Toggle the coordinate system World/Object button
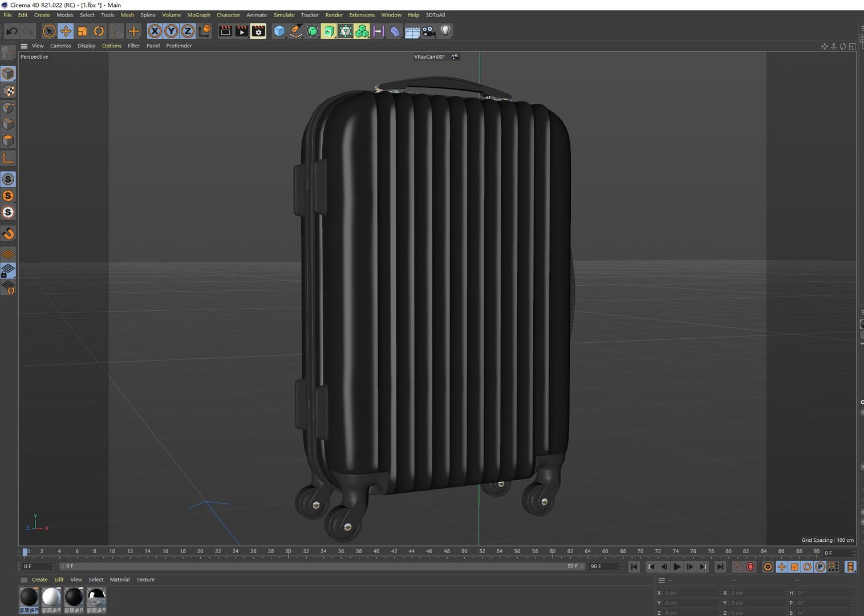 pyautogui.click(x=205, y=31)
